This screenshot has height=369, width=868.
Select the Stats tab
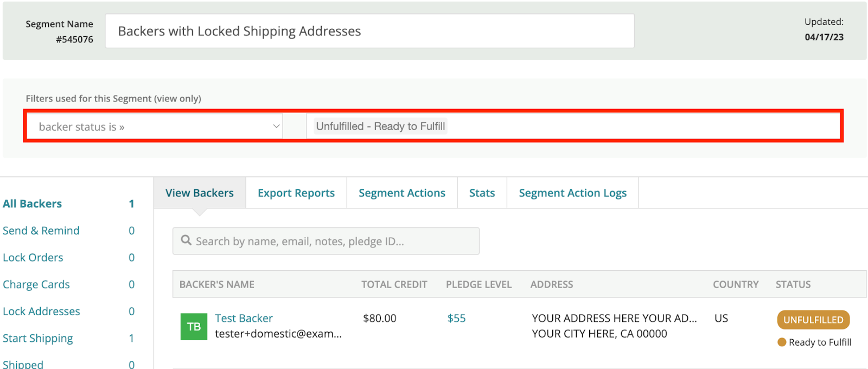[482, 193]
